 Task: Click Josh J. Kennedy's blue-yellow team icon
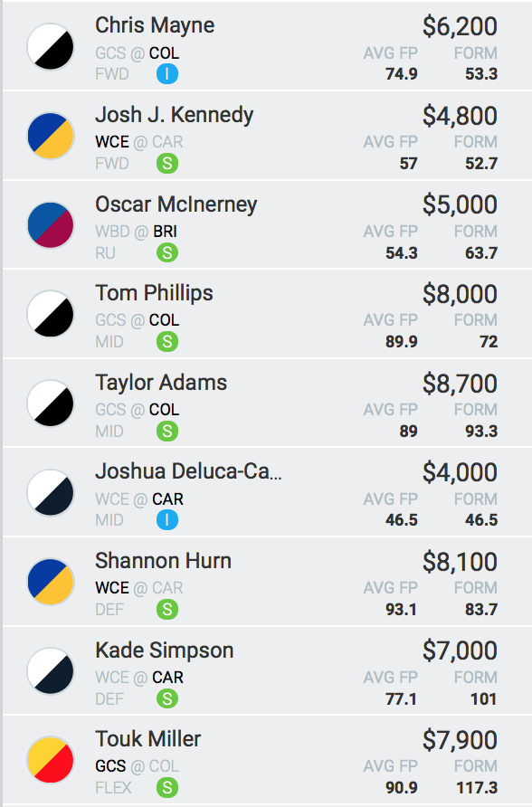pyautogui.click(x=51, y=136)
